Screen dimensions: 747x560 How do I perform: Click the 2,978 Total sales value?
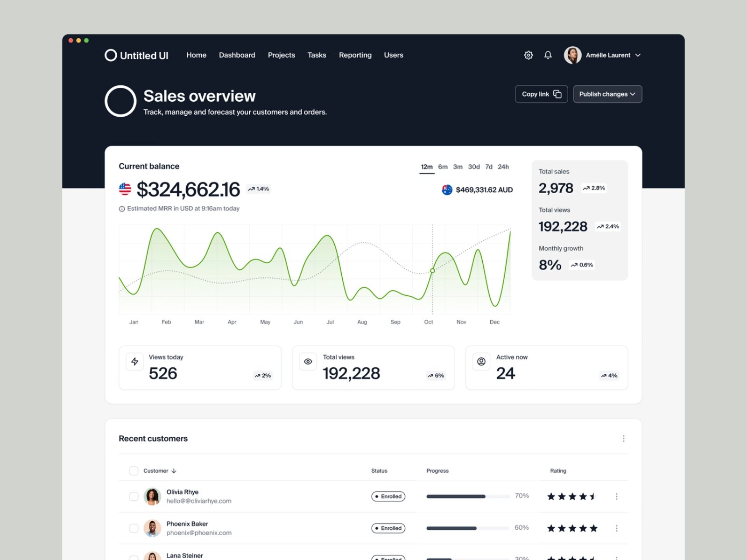coord(556,188)
